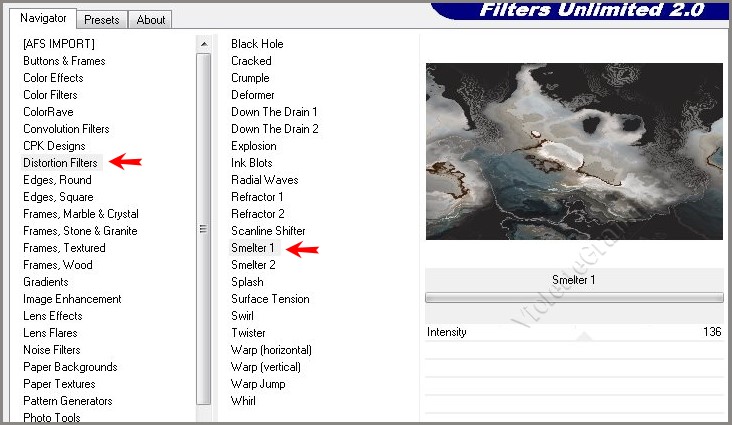Choose the Twister filter

tap(248, 333)
